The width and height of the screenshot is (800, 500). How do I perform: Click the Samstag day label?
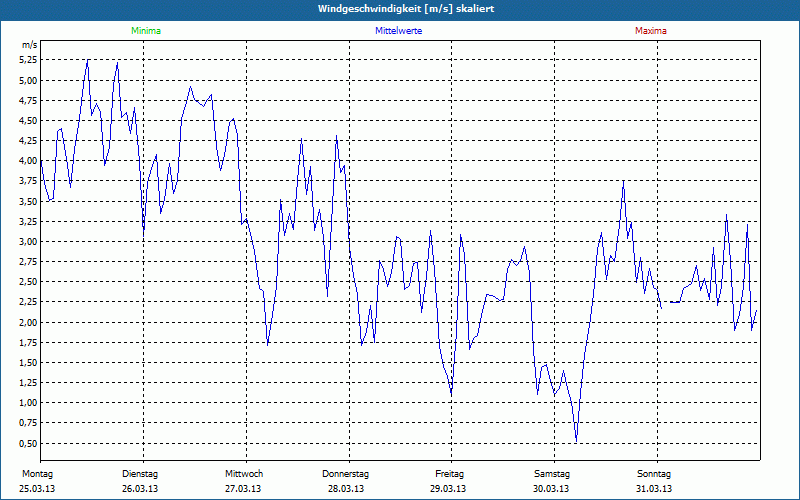[x=552, y=474]
